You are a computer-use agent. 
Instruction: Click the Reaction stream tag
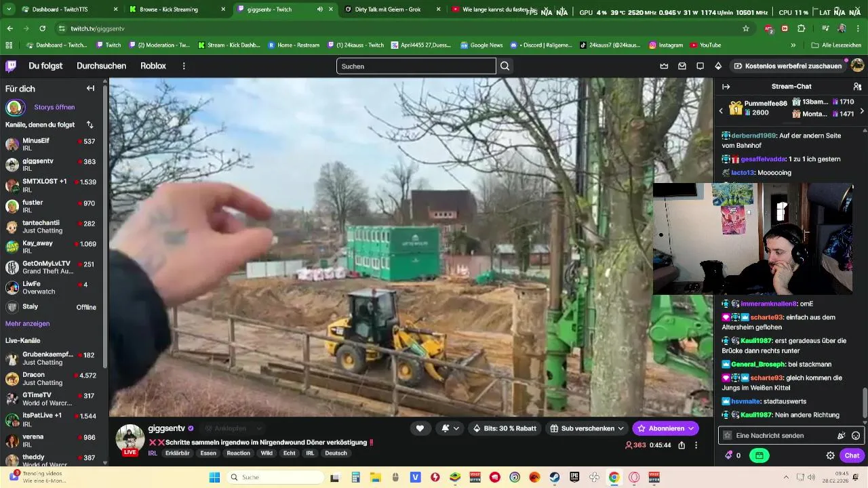click(x=238, y=453)
